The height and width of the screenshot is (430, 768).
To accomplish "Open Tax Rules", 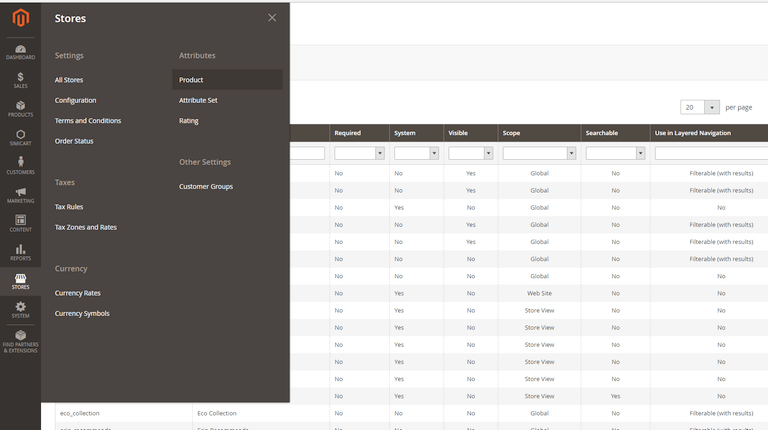I will pos(69,207).
